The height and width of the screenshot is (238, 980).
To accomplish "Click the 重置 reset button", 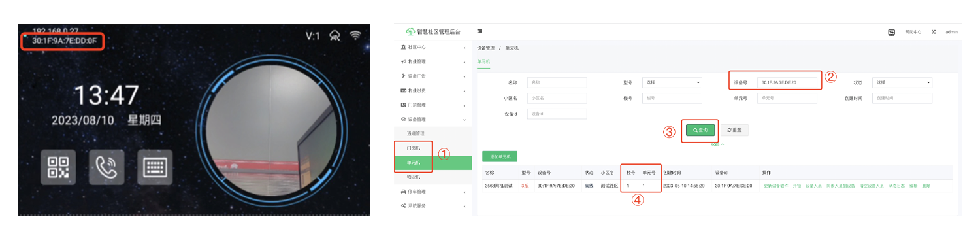I will (x=734, y=130).
